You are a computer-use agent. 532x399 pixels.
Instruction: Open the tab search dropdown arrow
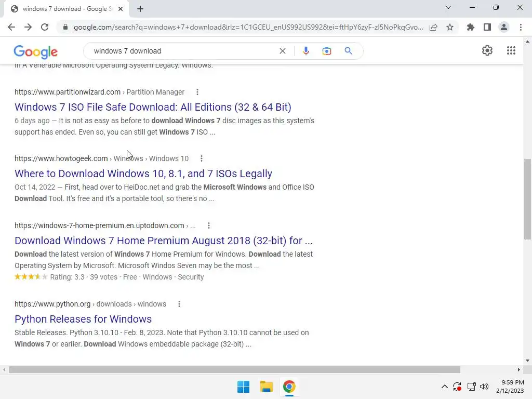(448, 7)
